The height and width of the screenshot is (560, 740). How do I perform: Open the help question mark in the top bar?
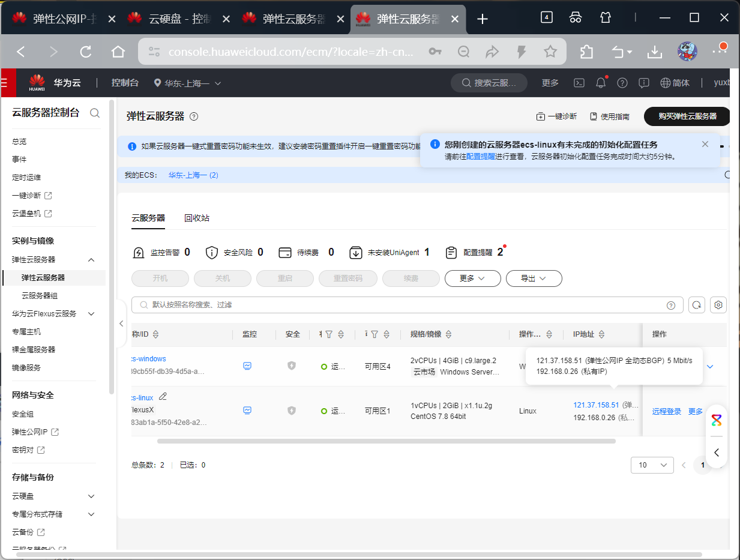click(x=622, y=83)
